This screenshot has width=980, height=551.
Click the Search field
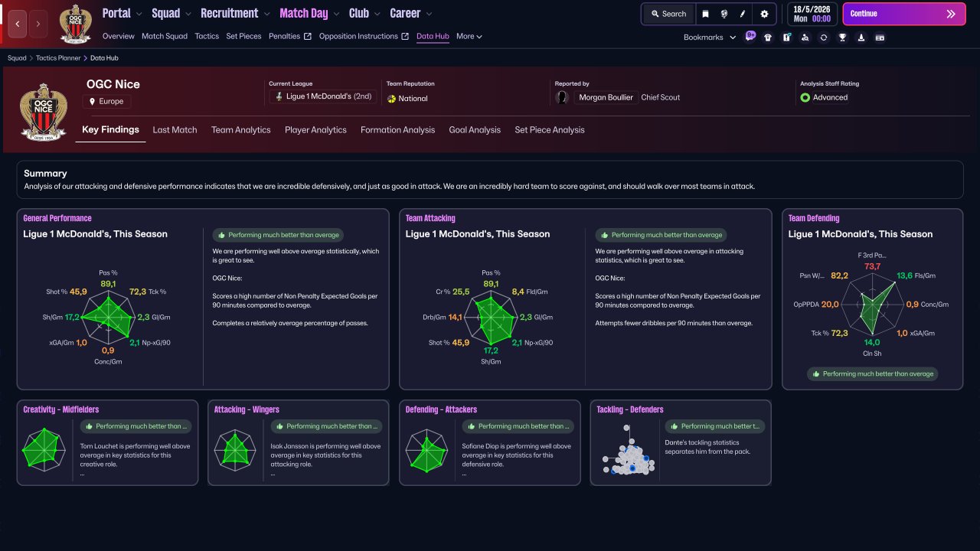[x=668, y=14]
